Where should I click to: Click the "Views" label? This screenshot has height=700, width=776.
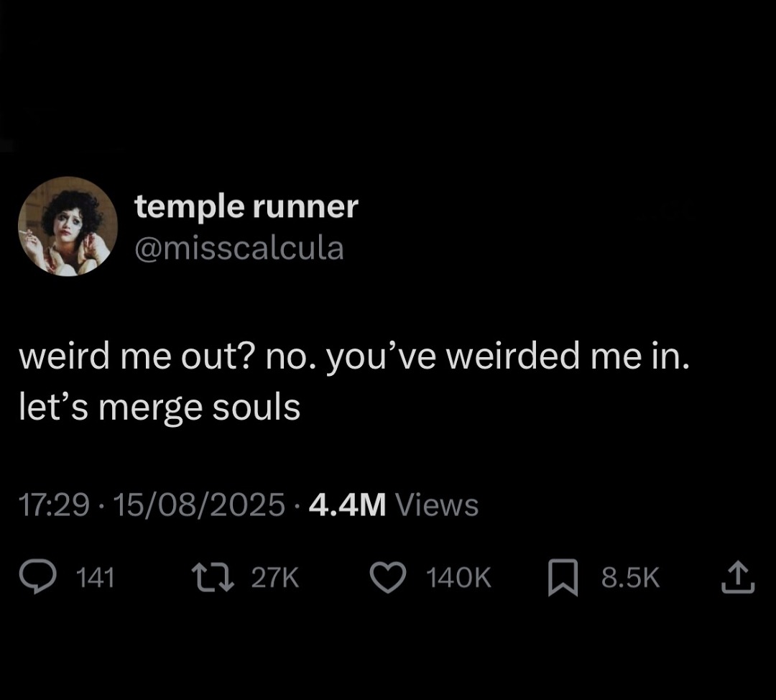pyautogui.click(x=437, y=505)
